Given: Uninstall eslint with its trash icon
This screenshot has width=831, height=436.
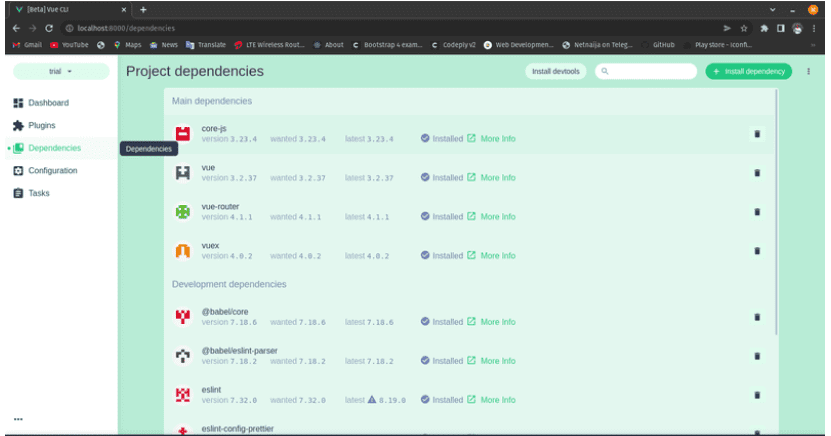Looking at the screenshot, I should click(x=757, y=395).
